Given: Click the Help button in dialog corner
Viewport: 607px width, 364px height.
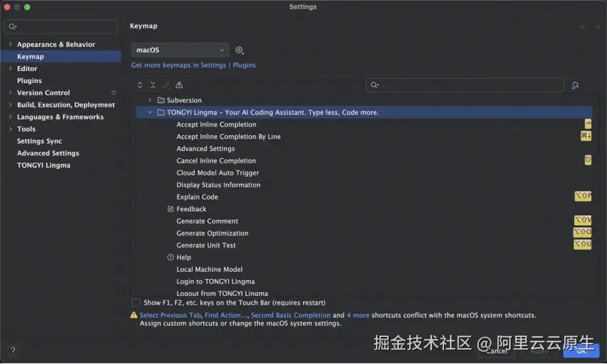Looking at the screenshot, I should click(13, 351).
